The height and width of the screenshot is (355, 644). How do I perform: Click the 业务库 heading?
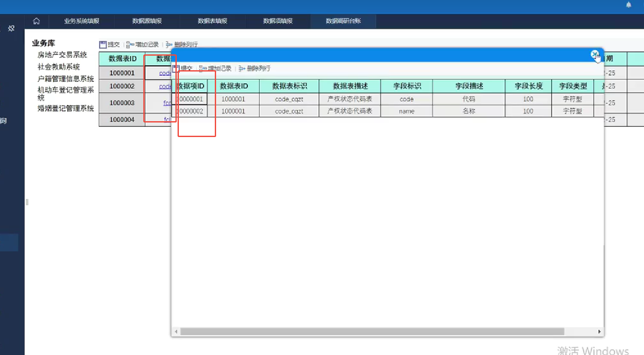[x=44, y=43]
